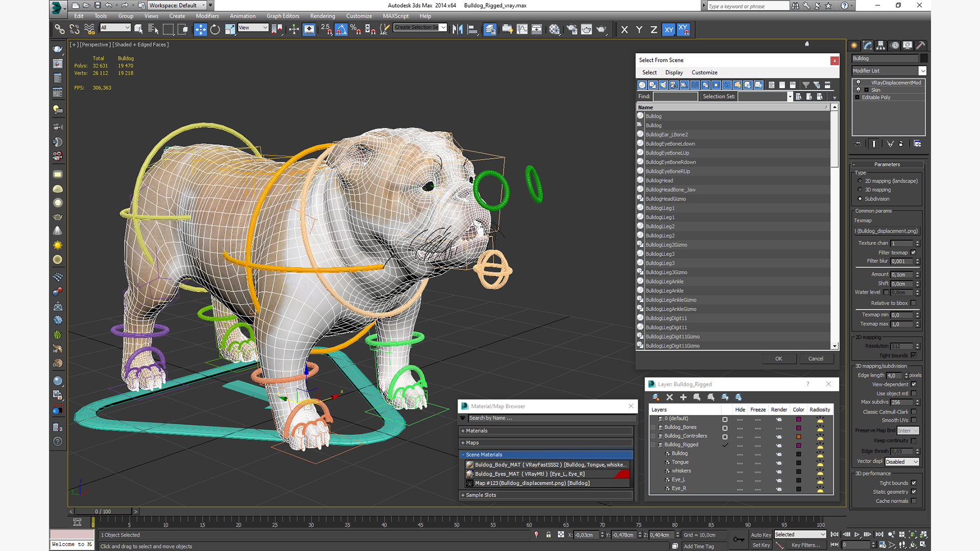Click the Set Key button
The image size is (980, 551).
click(x=761, y=545)
